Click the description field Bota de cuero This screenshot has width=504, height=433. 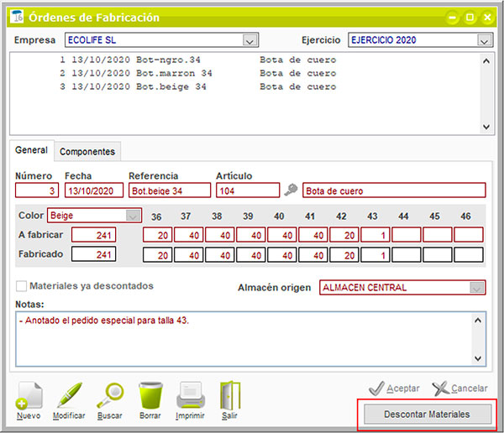click(x=394, y=190)
